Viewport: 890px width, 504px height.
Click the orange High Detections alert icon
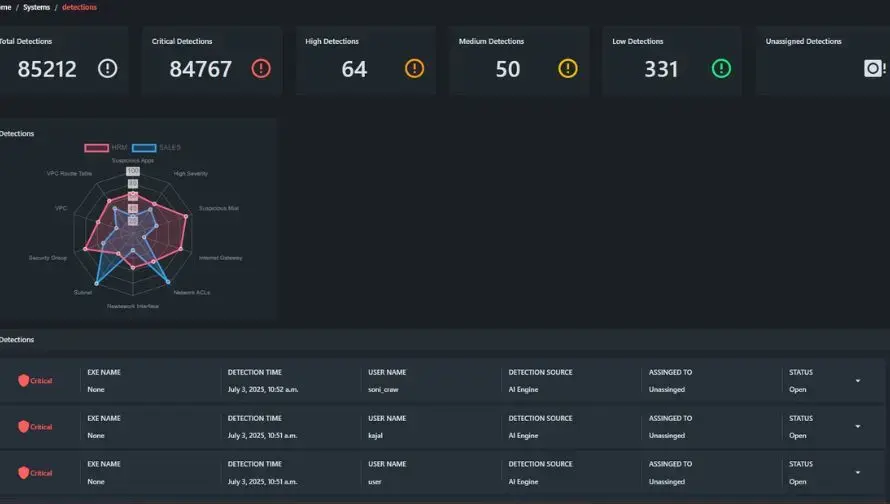(x=414, y=69)
